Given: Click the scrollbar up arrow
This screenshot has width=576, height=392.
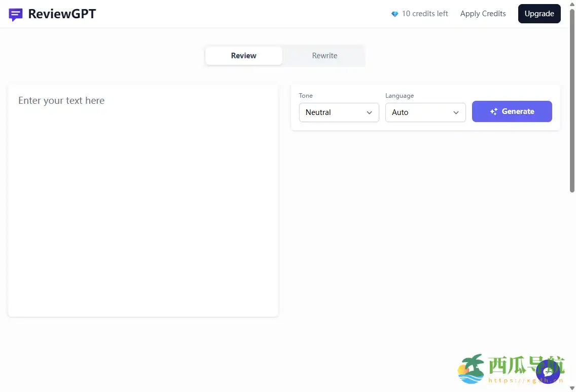Looking at the screenshot, I should [x=572, y=4].
